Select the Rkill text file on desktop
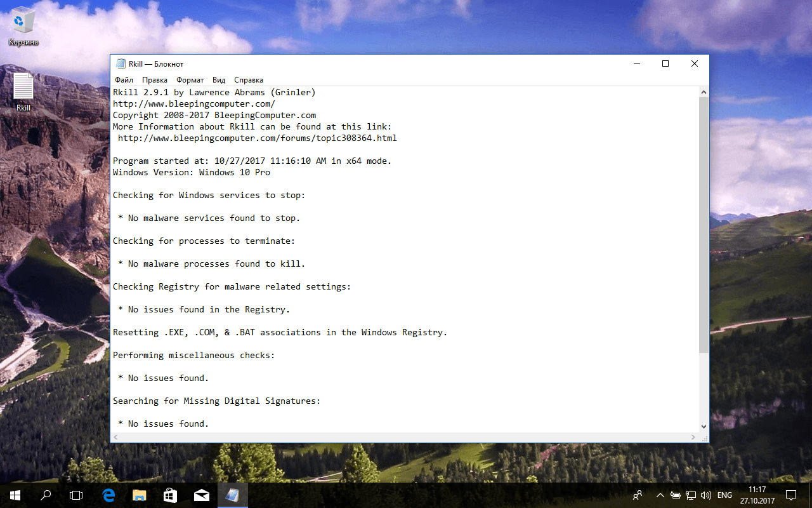The width and height of the screenshot is (812, 508). (23, 93)
